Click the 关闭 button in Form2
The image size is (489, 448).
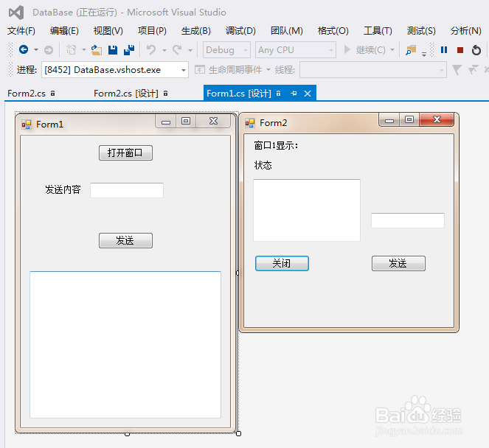[282, 264]
